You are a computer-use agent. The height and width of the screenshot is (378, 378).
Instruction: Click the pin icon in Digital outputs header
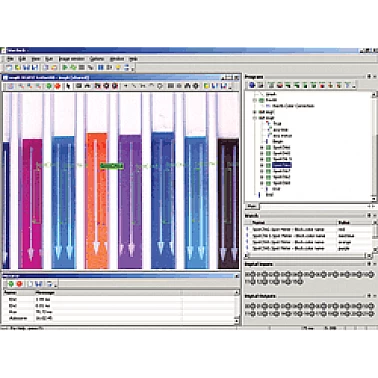369,296
